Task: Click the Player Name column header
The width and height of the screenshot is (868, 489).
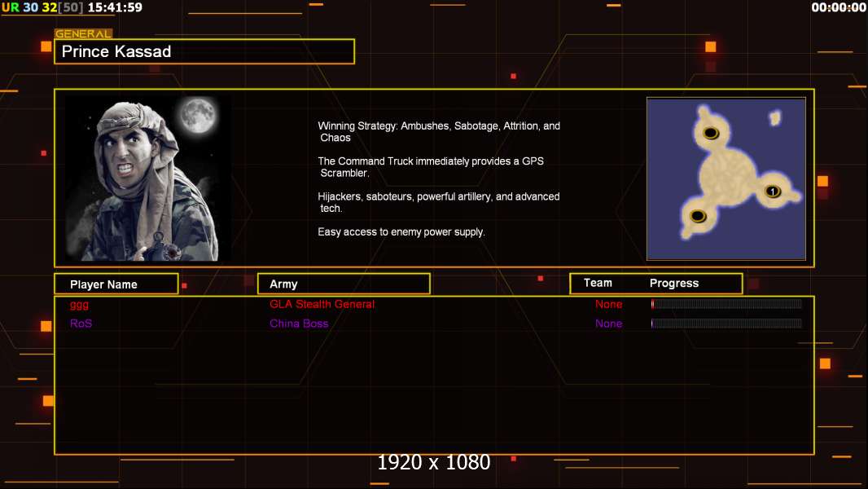Action: click(x=116, y=284)
